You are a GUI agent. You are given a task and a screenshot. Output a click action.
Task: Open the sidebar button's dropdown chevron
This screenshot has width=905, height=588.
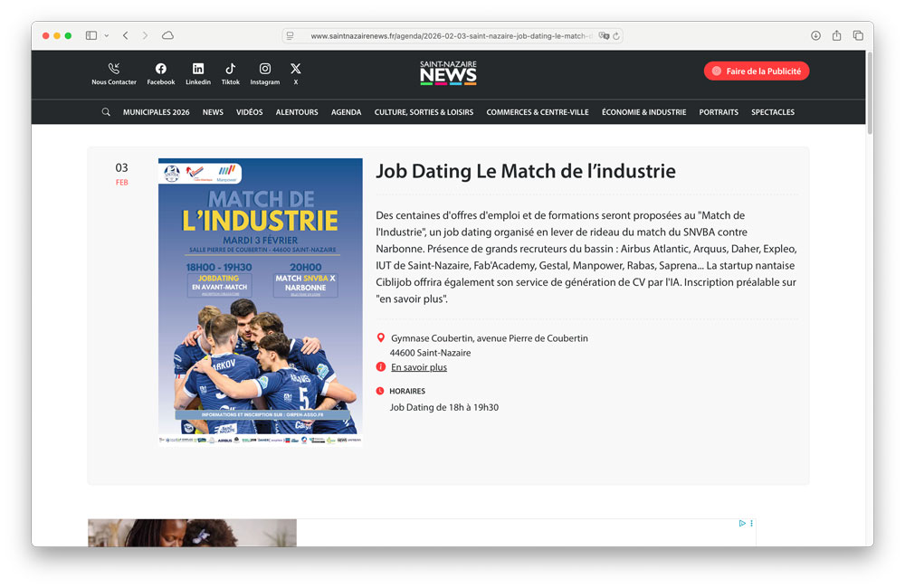pyautogui.click(x=105, y=36)
